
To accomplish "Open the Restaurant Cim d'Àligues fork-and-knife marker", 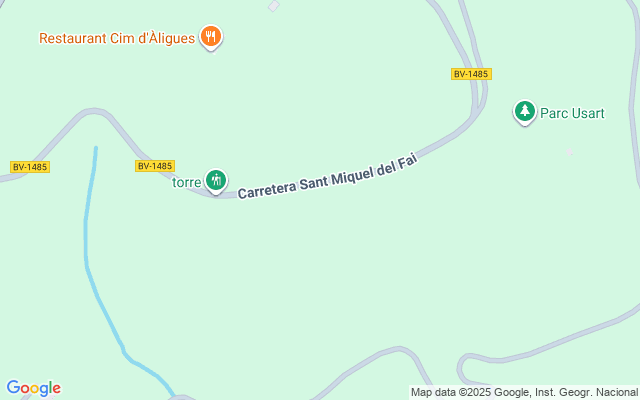I will tap(211, 38).
